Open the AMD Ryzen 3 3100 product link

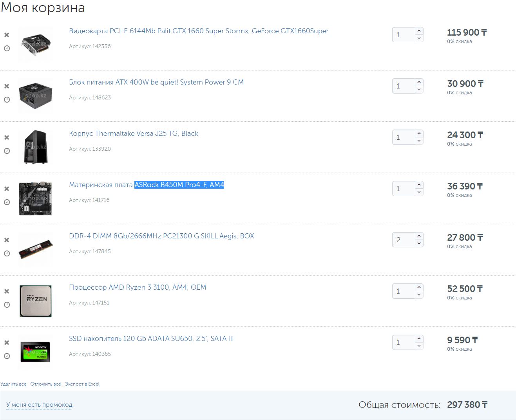(138, 287)
